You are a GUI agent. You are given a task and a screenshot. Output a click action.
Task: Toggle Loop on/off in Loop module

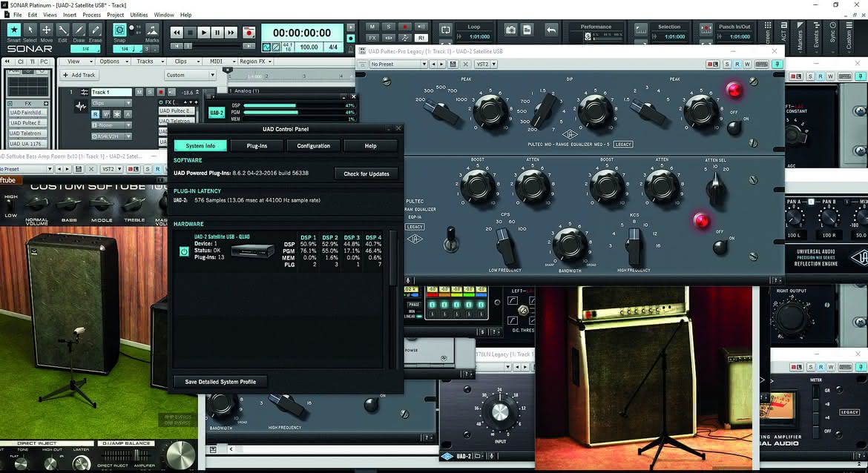point(445,30)
